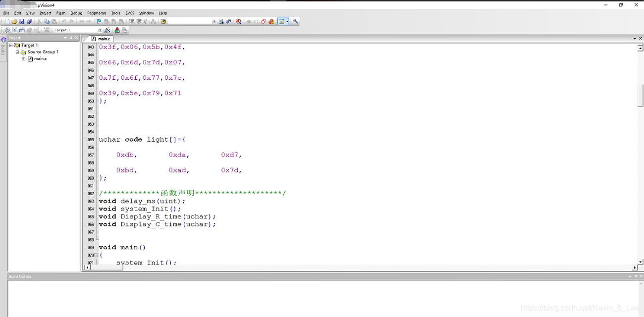Viewport: 644px width, 317px height.
Task: Undo last edit with toolbar arrow
Action: [x=64, y=21]
